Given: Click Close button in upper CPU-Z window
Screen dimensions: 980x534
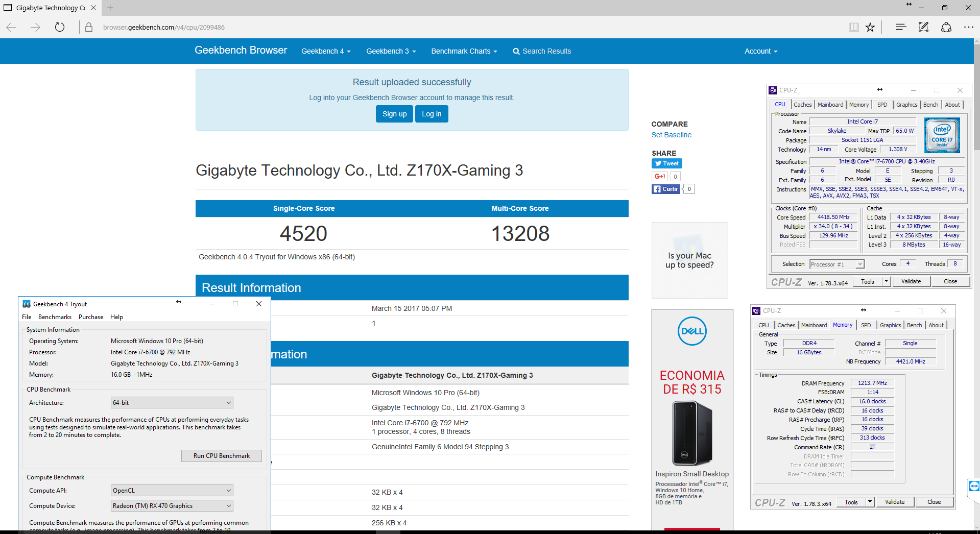Looking at the screenshot, I should coord(950,281).
